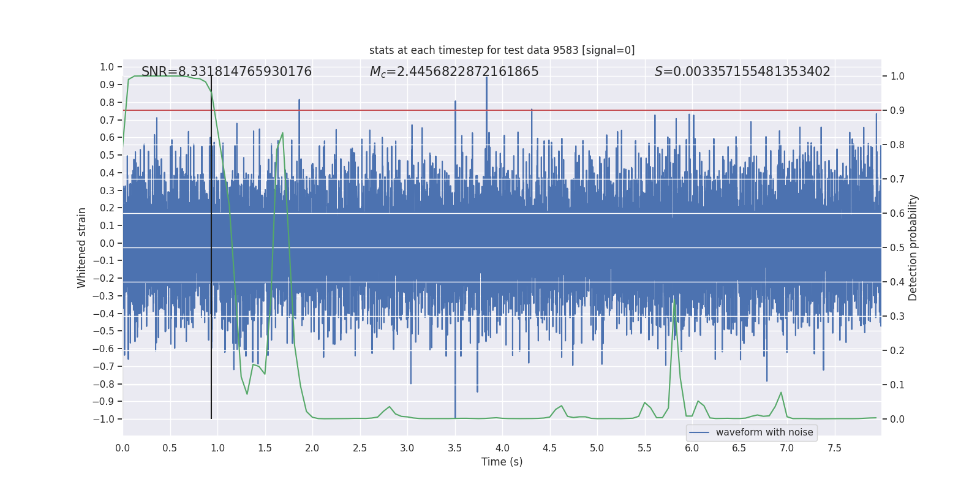Click the 5.5 tick on the Time axis
980x490 pixels.
point(644,448)
